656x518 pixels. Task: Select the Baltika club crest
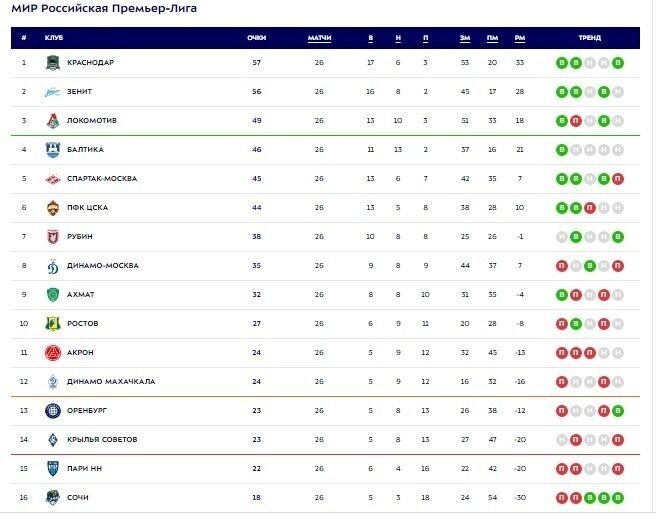click(x=53, y=150)
